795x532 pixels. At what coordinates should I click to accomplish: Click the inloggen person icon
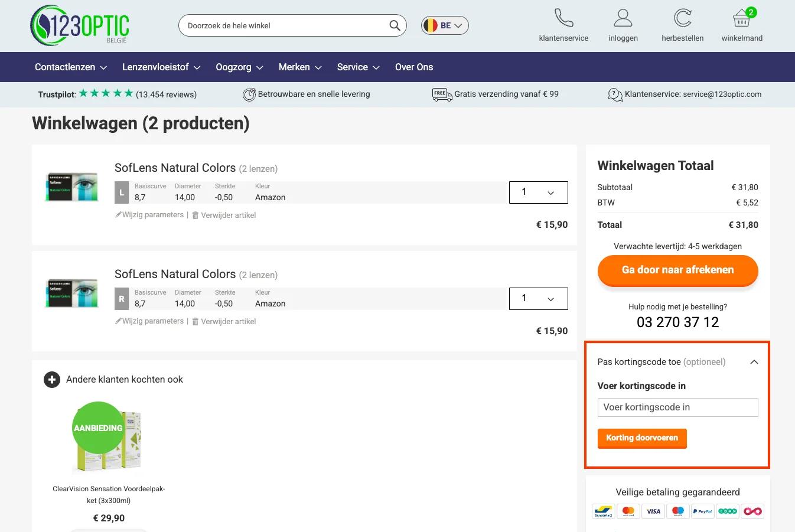623,17
